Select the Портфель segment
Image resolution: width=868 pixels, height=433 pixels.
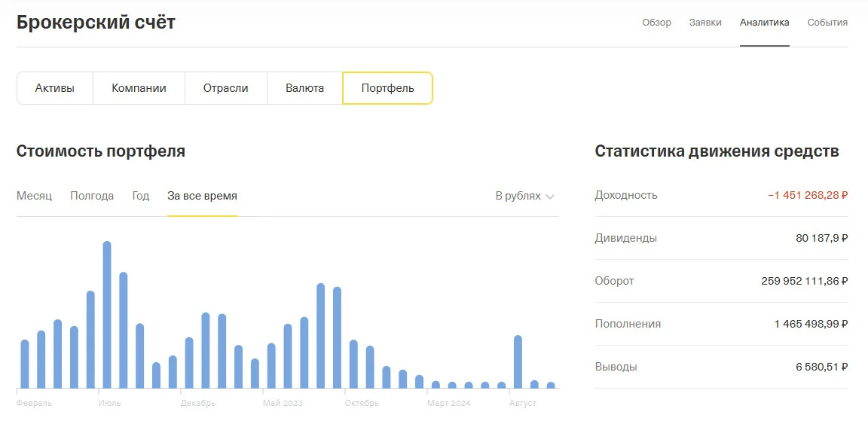pos(387,88)
